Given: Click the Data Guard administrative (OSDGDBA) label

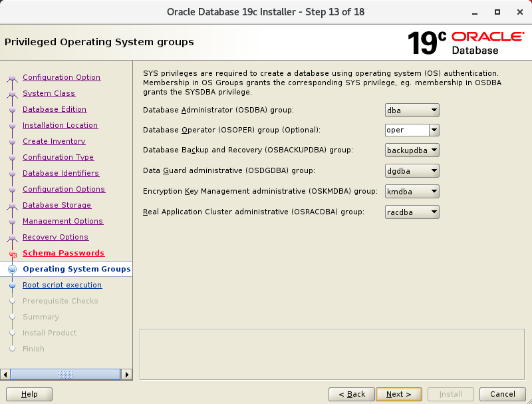Looking at the screenshot, I should (229, 170).
